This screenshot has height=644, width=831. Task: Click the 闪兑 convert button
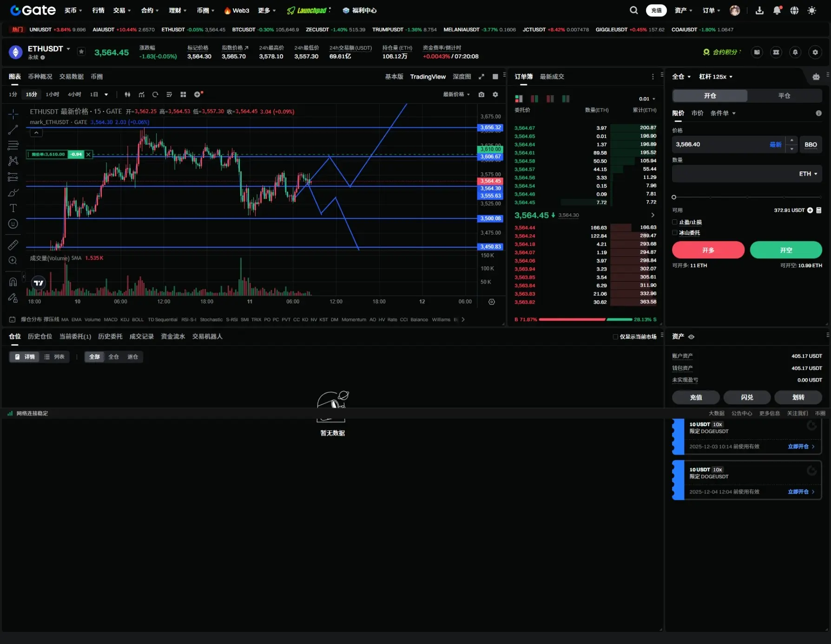pos(747,397)
